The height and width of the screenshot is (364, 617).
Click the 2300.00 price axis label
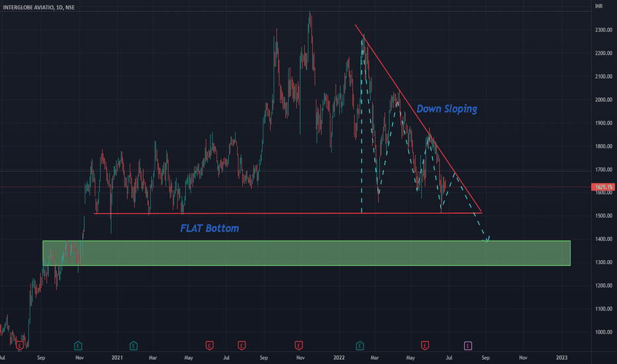[604, 30]
